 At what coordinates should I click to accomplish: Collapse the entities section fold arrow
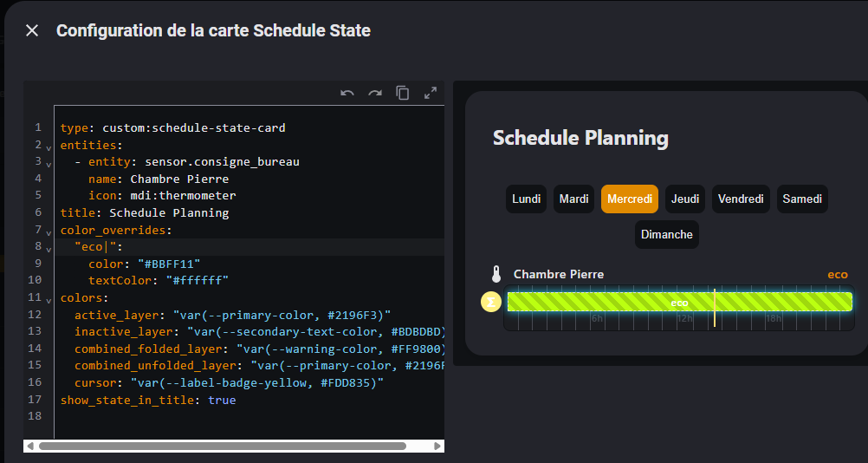click(49, 147)
